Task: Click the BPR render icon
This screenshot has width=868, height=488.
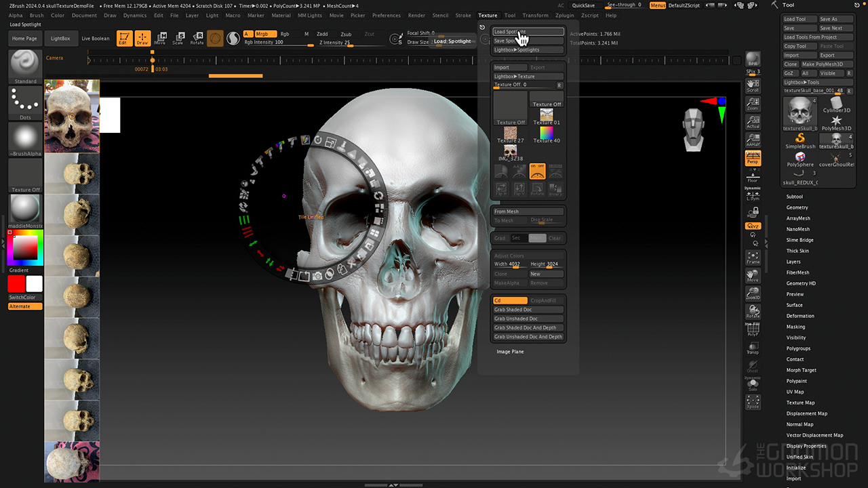Action: tap(753, 60)
